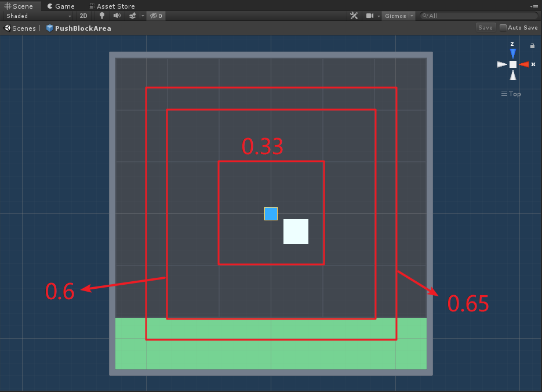542x392 pixels.
Task: Focus the scene search field
Action: coord(479,16)
